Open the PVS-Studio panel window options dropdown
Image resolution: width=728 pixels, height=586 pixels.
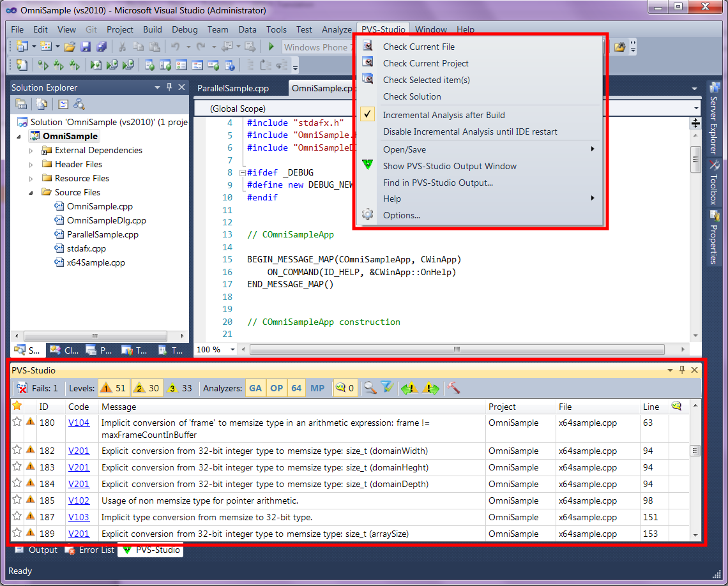coord(670,370)
